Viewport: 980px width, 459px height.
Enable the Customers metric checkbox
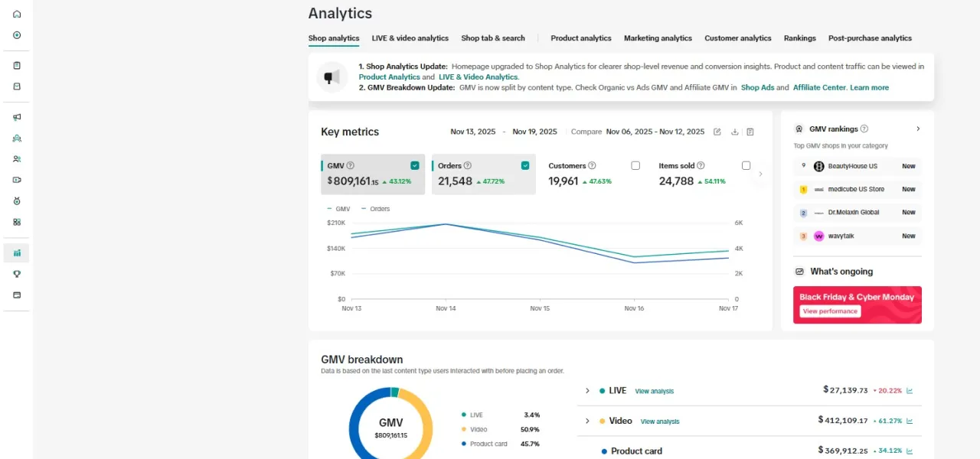coord(635,165)
